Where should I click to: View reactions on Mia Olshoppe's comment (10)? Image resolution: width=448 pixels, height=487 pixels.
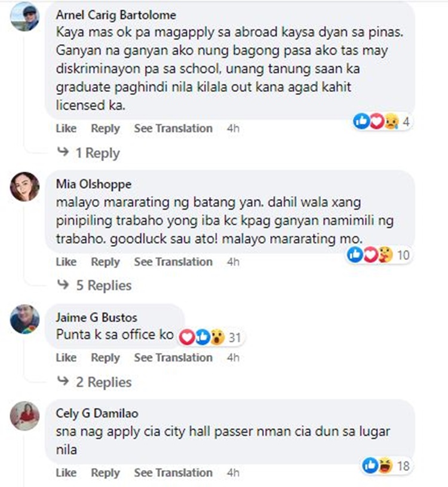(x=379, y=255)
